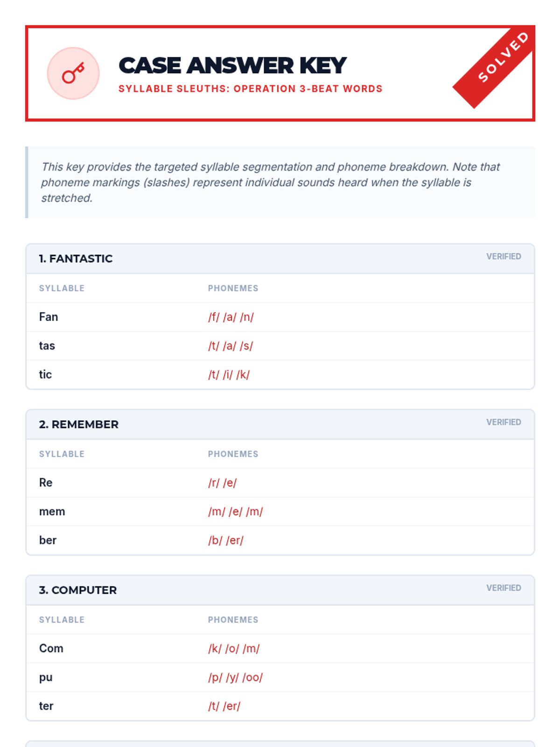Select the Re syllable row

pos(280,483)
